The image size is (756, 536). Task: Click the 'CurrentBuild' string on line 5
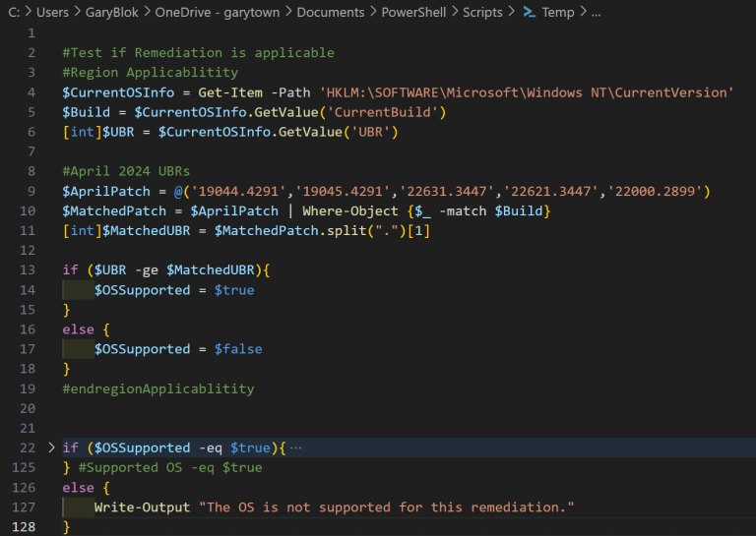coord(383,112)
